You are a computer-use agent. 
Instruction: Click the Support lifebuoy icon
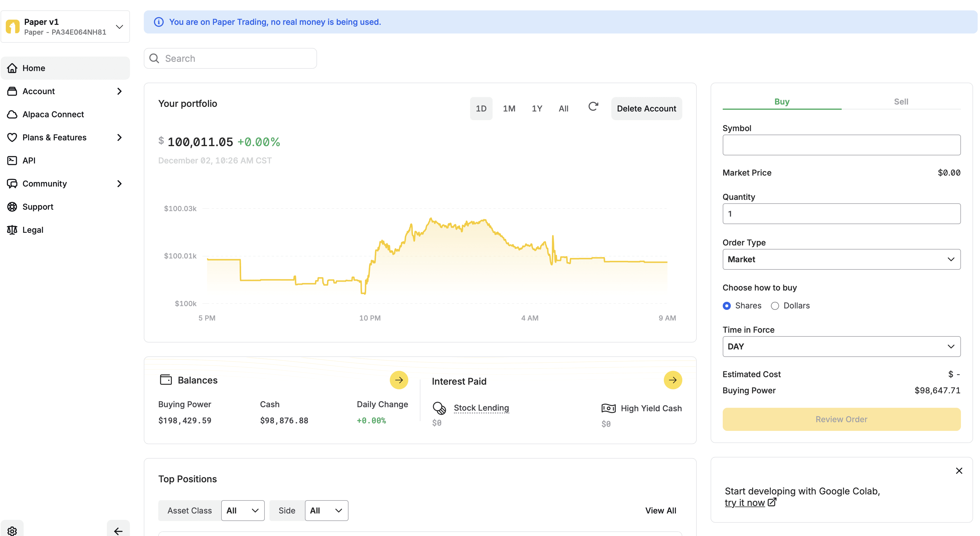[12, 206]
